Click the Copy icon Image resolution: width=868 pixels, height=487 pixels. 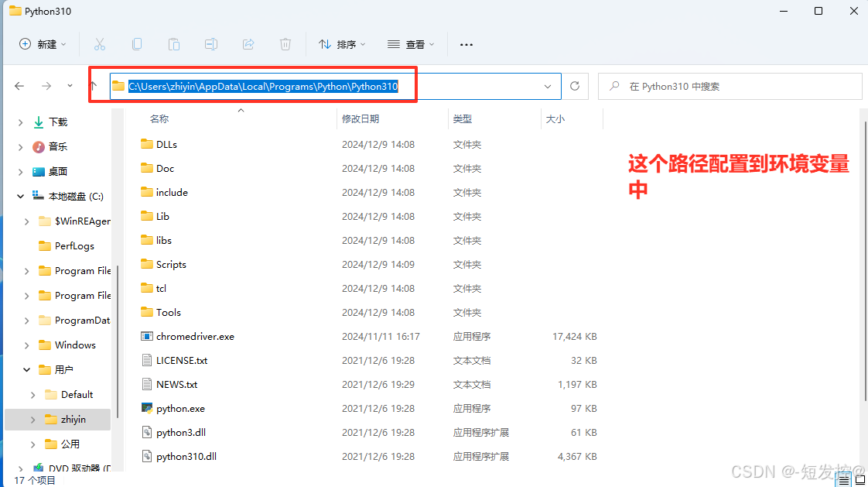137,44
